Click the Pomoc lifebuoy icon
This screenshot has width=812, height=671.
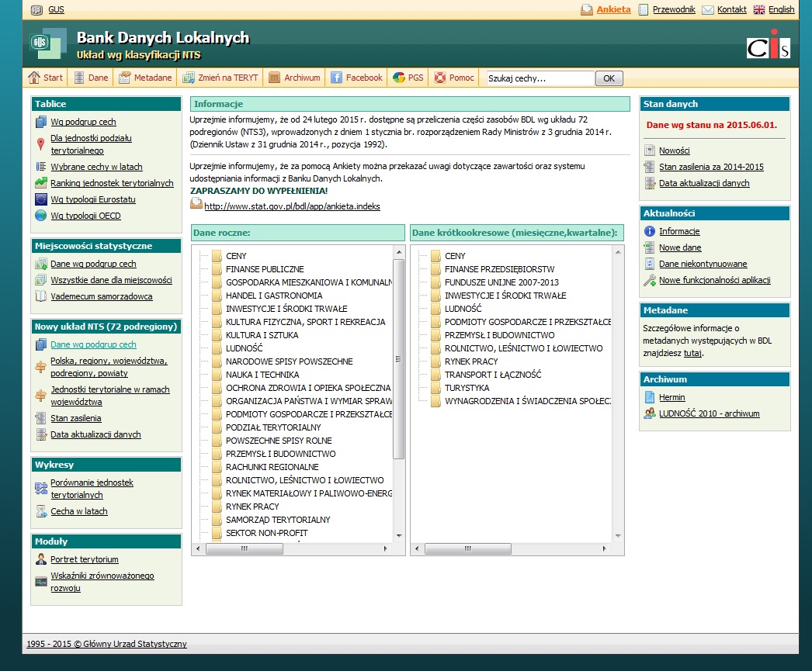440,78
